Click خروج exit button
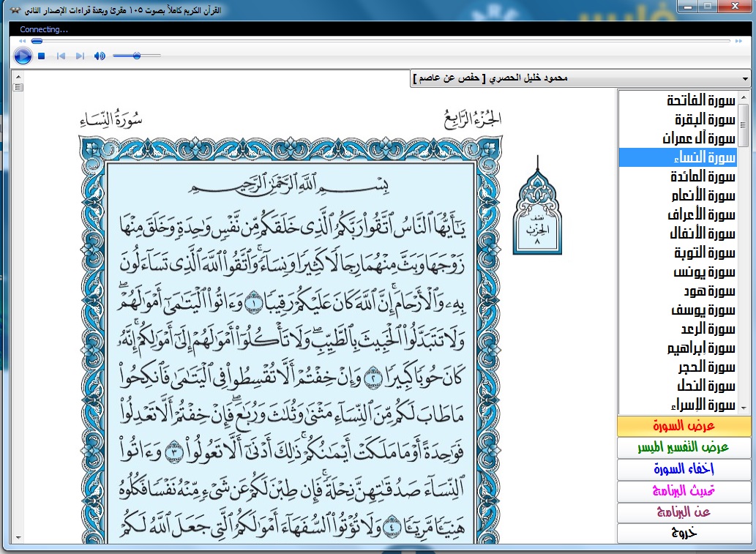Screen dimensions: 756x554 (x=684, y=534)
